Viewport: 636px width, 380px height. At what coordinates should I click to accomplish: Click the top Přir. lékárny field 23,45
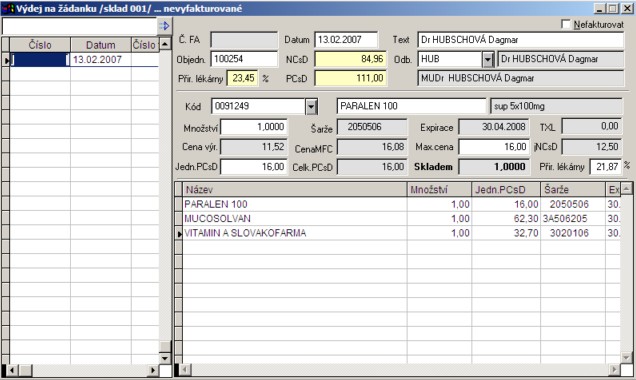[x=243, y=78]
